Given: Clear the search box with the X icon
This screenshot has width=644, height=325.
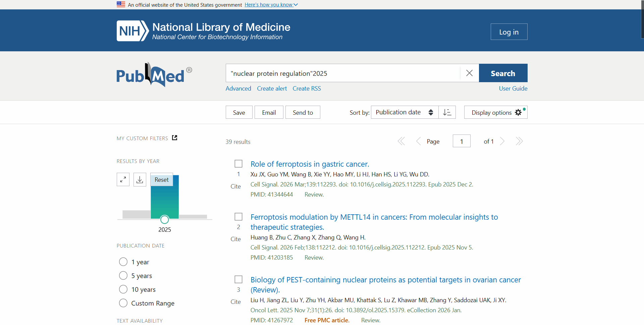Looking at the screenshot, I should point(469,73).
